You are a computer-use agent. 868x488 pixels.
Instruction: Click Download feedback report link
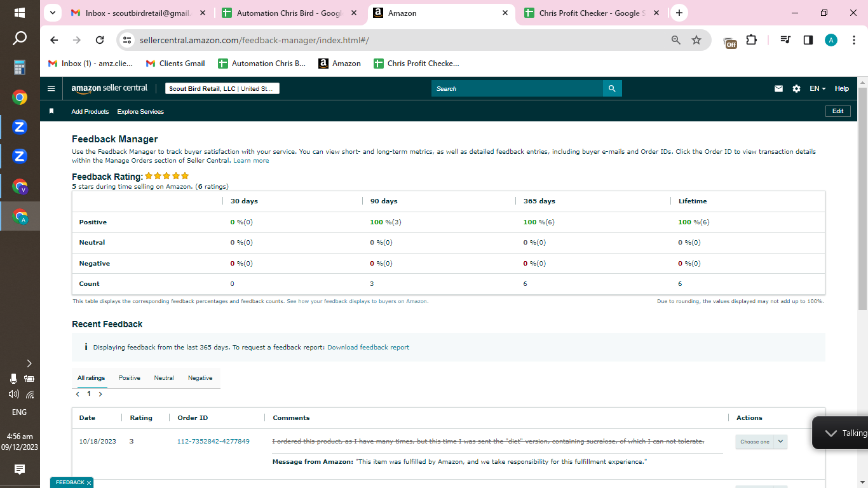coord(368,348)
